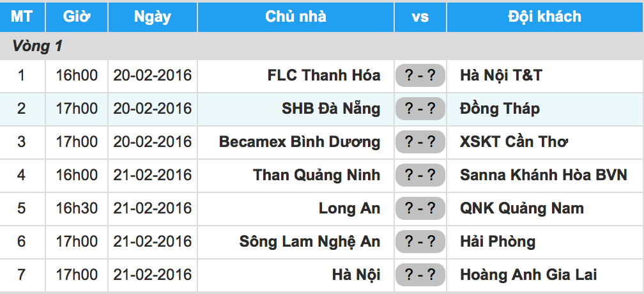This screenshot has width=644, height=294.
Task: Select SHB Đà Nẵng home team
Action: pyautogui.click(x=331, y=109)
